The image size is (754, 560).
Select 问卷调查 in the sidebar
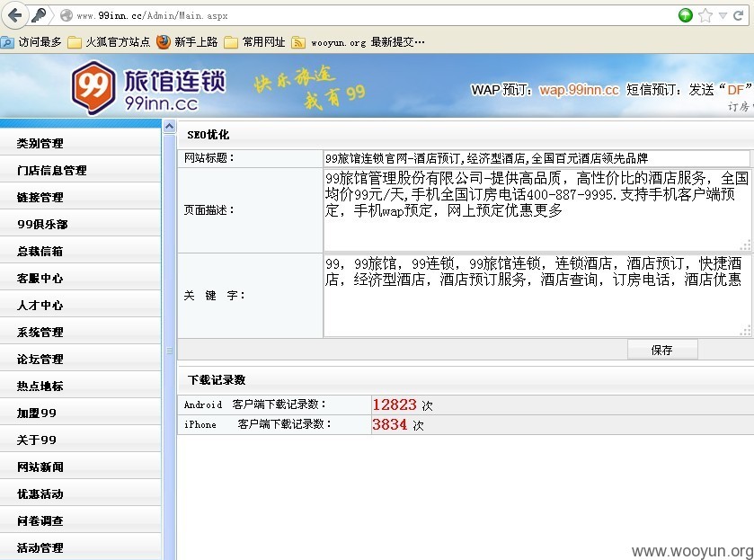pyautogui.click(x=80, y=520)
